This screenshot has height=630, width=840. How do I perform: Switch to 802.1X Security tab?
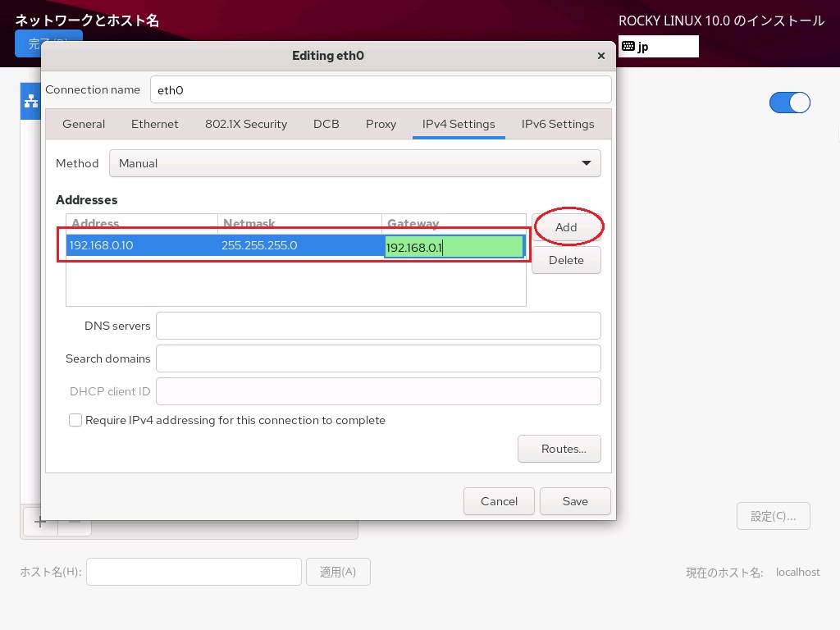pyautogui.click(x=246, y=124)
